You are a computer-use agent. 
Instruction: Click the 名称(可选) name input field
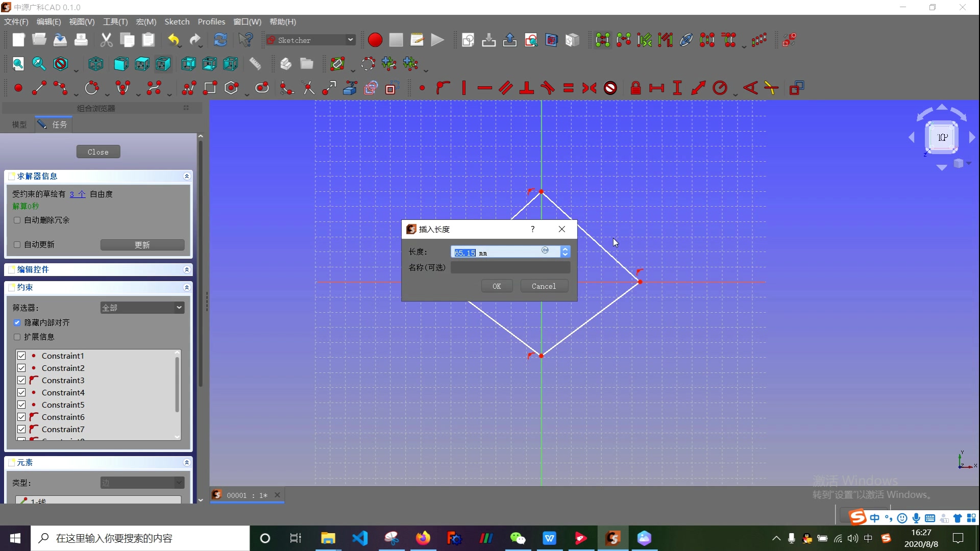pos(510,267)
